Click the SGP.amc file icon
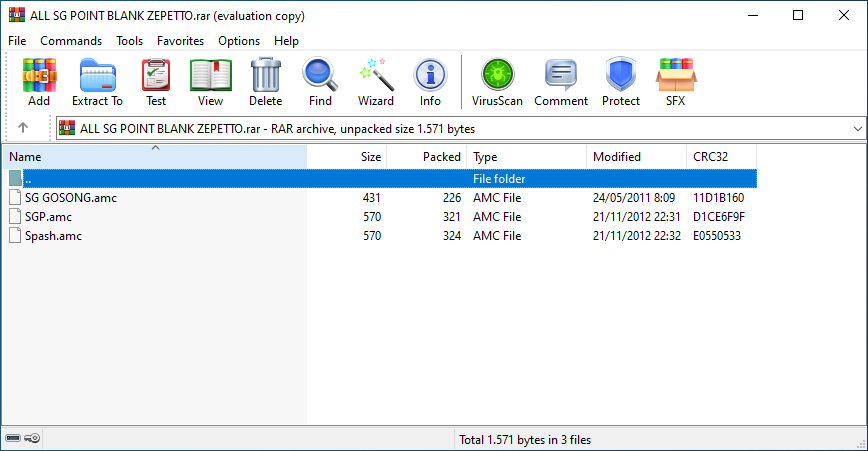This screenshot has height=451, width=868. point(16,216)
